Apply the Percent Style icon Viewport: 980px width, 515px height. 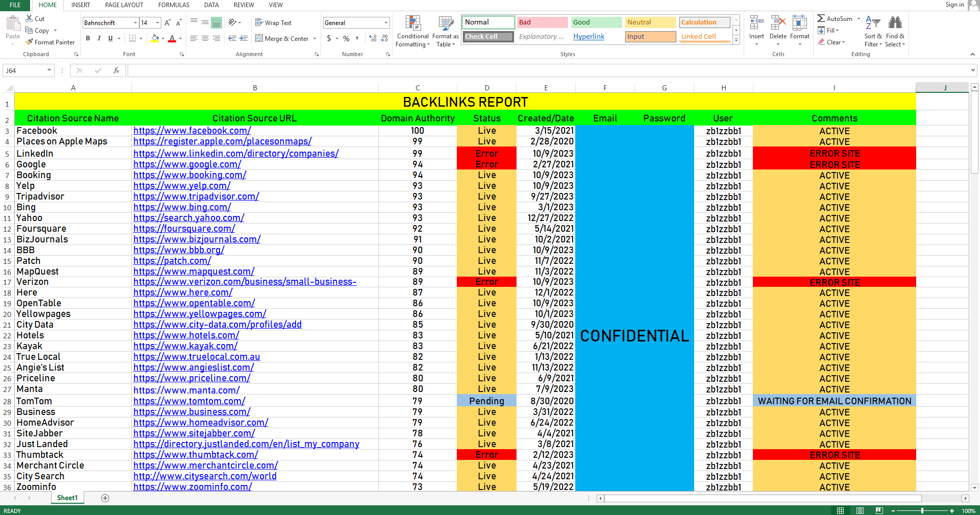click(346, 38)
